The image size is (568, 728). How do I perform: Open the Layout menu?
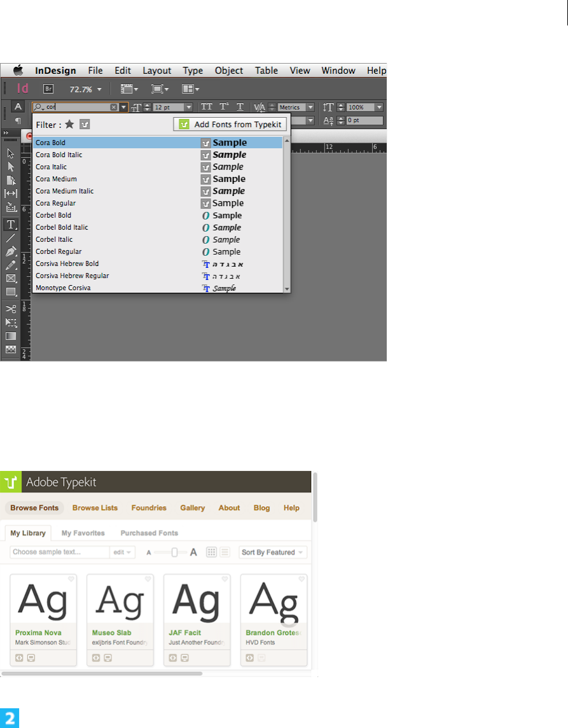[157, 71]
